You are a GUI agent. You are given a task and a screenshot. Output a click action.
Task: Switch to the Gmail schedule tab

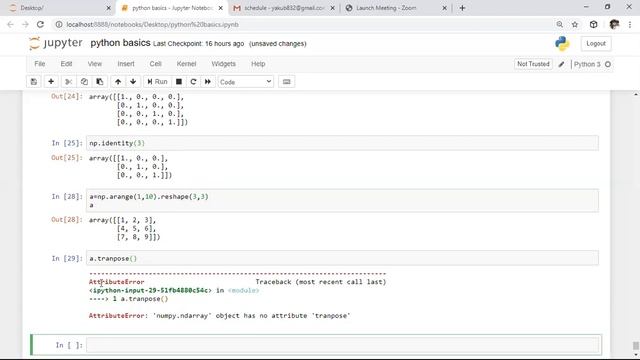pyautogui.click(x=284, y=8)
